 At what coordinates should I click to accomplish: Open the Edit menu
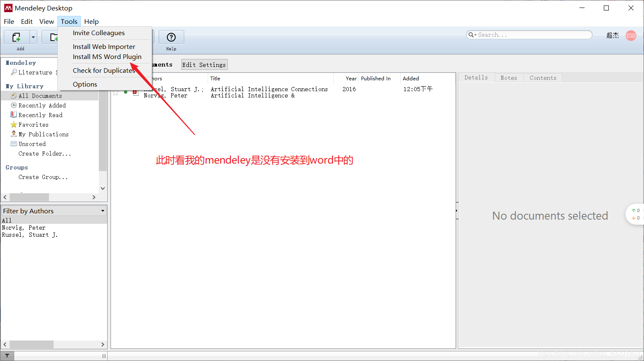click(27, 21)
